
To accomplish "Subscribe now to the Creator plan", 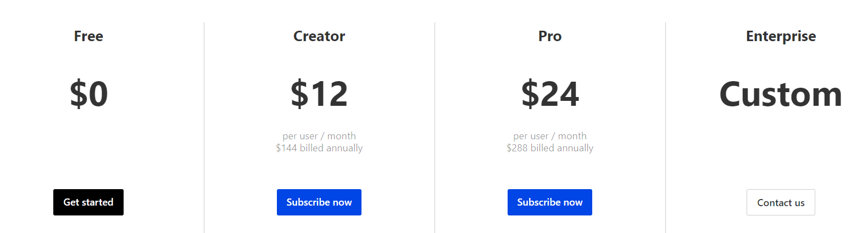I will click(319, 202).
